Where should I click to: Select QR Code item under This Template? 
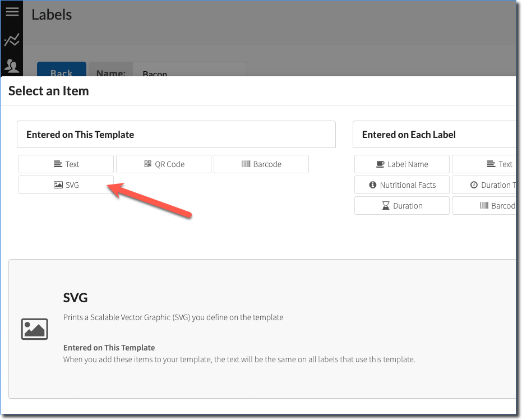coord(164,164)
